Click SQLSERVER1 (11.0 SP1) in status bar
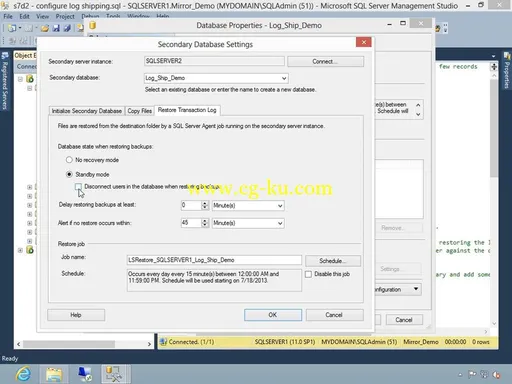 tap(285, 342)
